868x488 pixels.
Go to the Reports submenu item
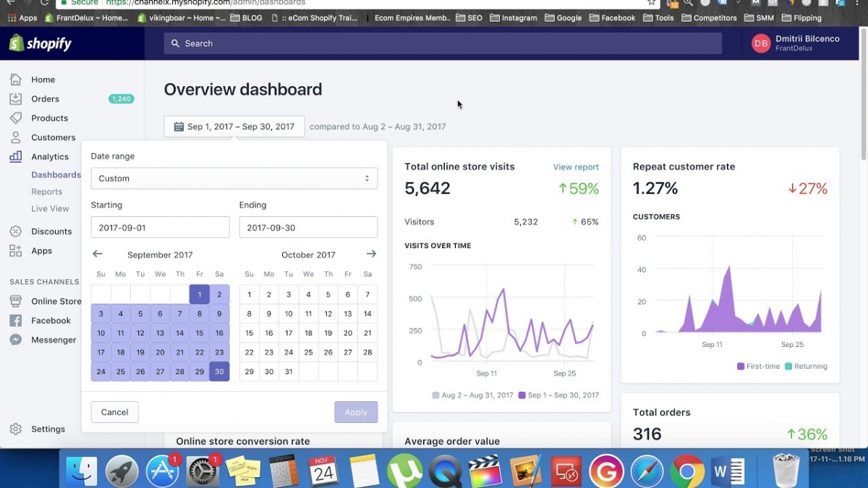point(46,192)
